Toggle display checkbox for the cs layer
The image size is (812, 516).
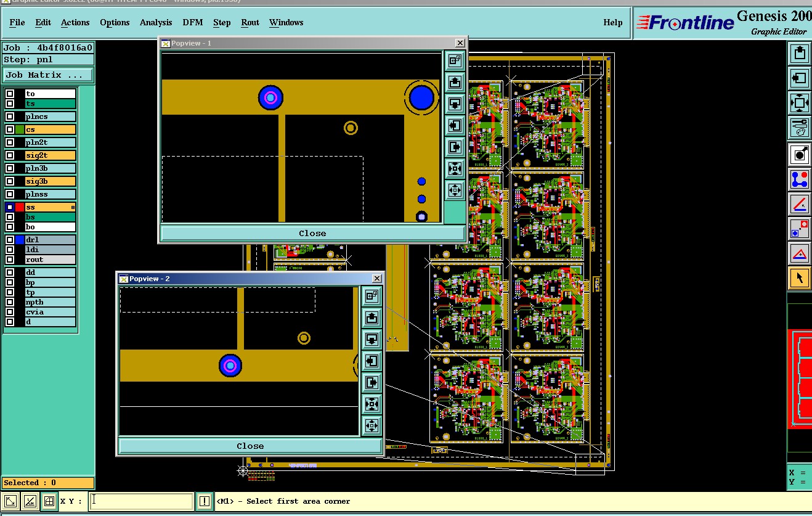click(10, 129)
